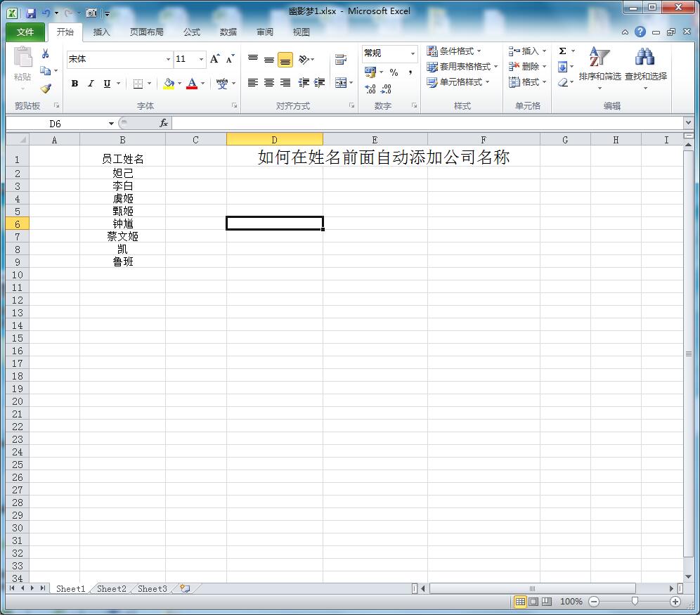700x615 pixels.
Task: Click the Merge and Center icon
Action: [x=341, y=82]
